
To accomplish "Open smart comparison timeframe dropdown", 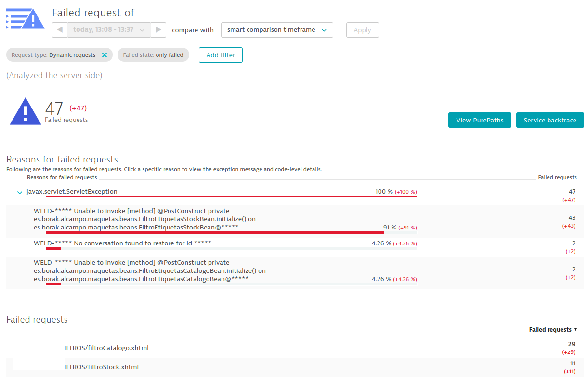I will click(277, 30).
